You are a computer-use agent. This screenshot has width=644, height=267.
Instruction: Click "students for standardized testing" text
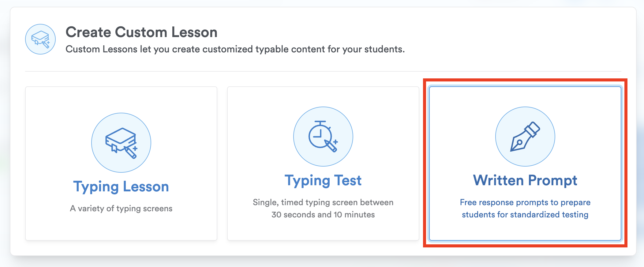525,215
